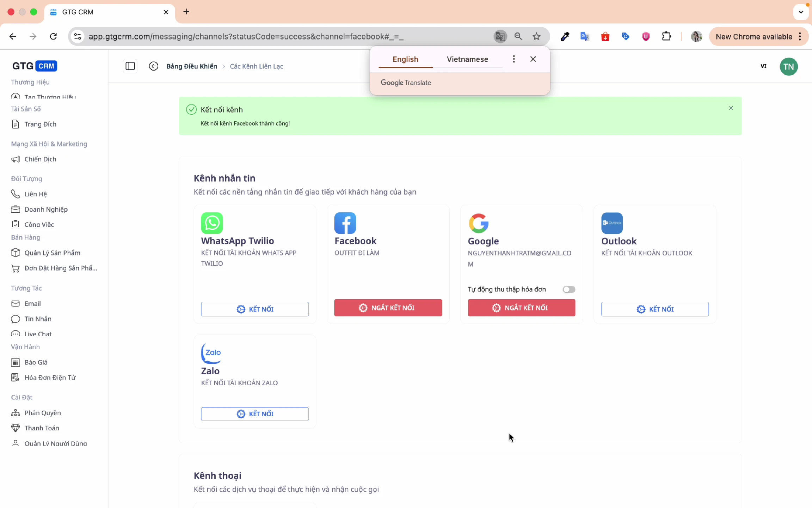Dismiss the green success notification banner
812x508 pixels.
731,108
